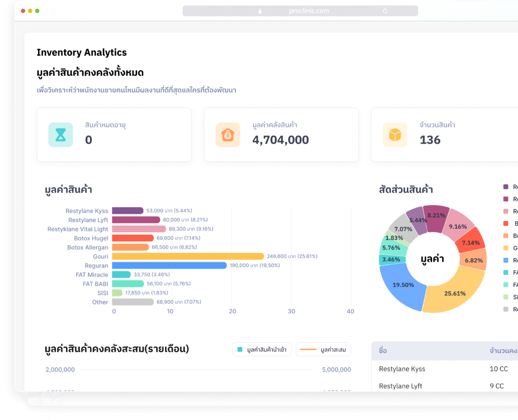Click the blue legend color swatch
518x420 pixels.
pos(506,260)
